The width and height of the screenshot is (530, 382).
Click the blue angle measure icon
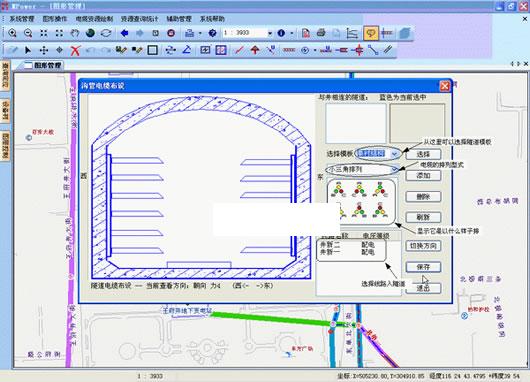(x=187, y=50)
